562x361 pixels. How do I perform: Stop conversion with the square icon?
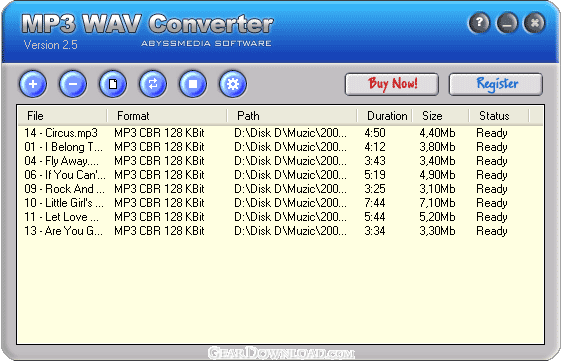[193, 84]
